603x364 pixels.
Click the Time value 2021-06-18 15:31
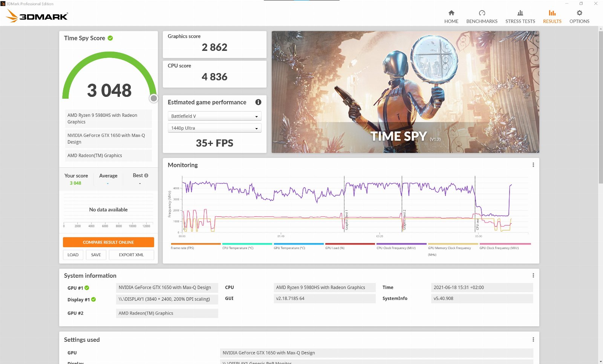tap(482, 288)
